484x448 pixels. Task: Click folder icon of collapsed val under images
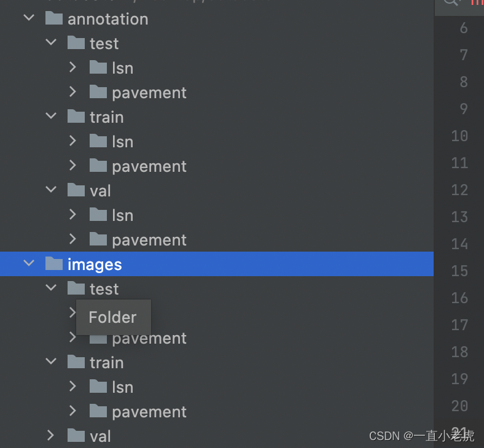click(76, 436)
